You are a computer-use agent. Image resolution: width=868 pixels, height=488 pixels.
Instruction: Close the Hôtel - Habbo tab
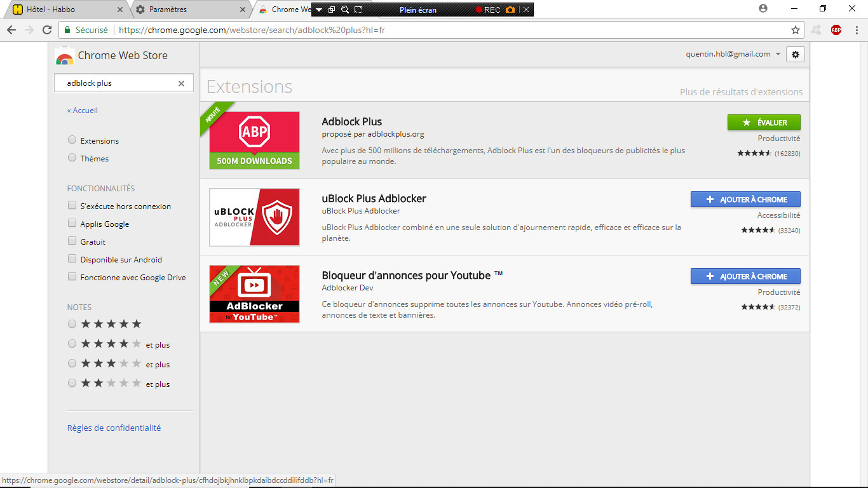(121, 10)
